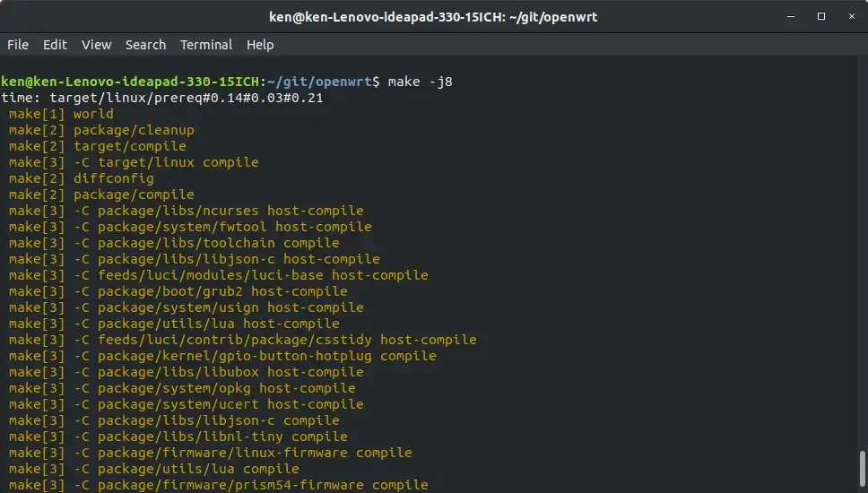The image size is (868, 493).
Task: Click the 'package/utils/lua host-compile' line
Action: click(x=174, y=323)
